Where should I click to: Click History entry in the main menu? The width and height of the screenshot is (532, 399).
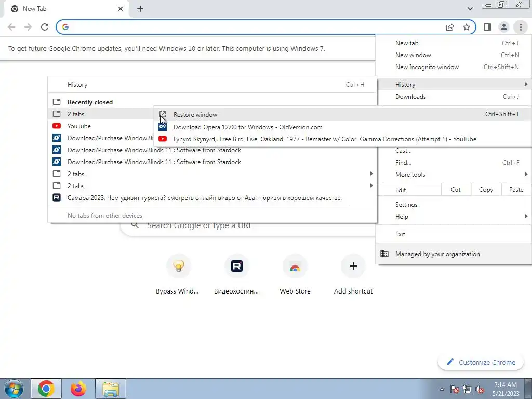454,85
